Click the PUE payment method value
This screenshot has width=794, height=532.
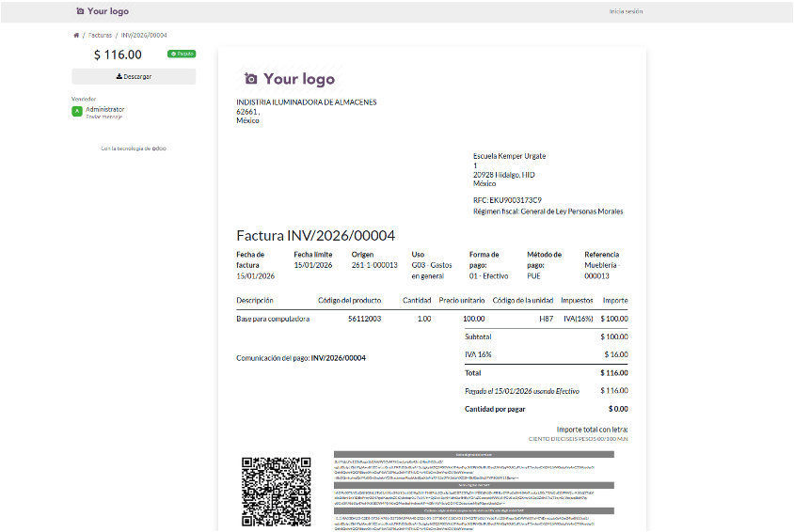pyautogui.click(x=533, y=276)
